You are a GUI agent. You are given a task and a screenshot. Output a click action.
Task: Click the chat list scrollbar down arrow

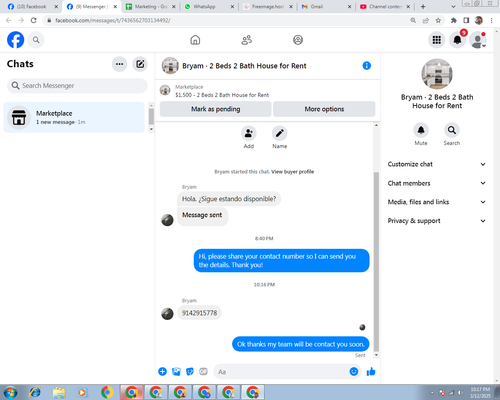151,129
